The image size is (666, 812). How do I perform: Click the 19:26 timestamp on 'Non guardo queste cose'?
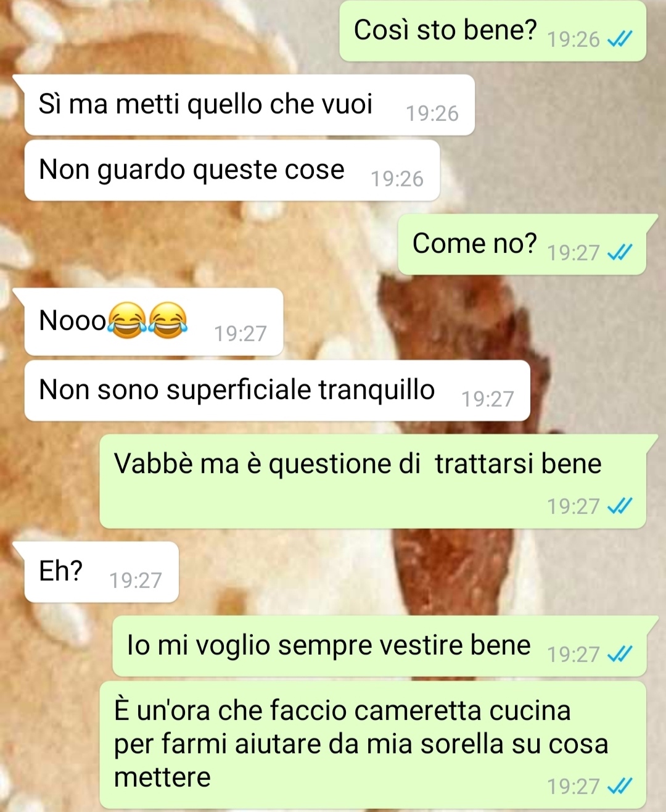pyautogui.click(x=397, y=179)
